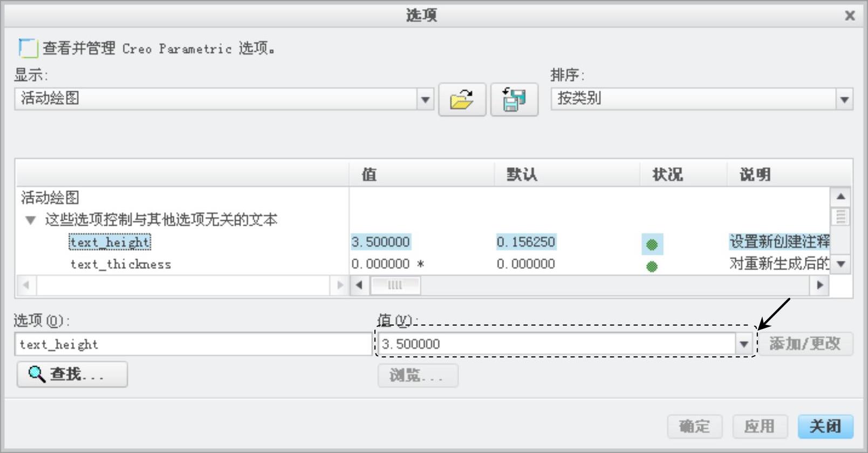Close dialog with the 关闭 button
This screenshot has height=453, width=868.
pos(825,427)
